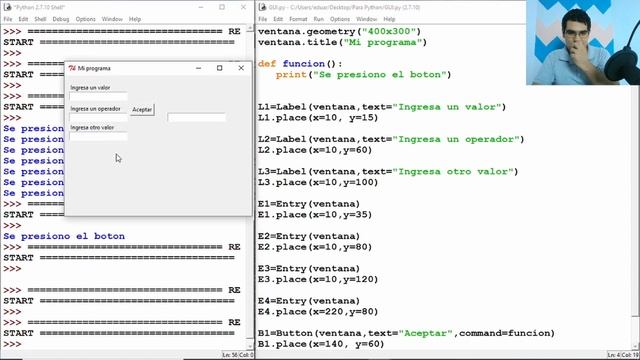This screenshot has width=640, height=360.
Task: Open File menu in GUI.py editor
Action: tap(262, 19)
